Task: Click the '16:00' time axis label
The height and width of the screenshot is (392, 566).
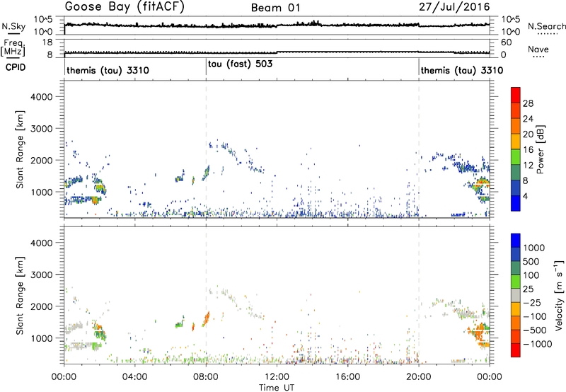Action: tap(348, 377)
